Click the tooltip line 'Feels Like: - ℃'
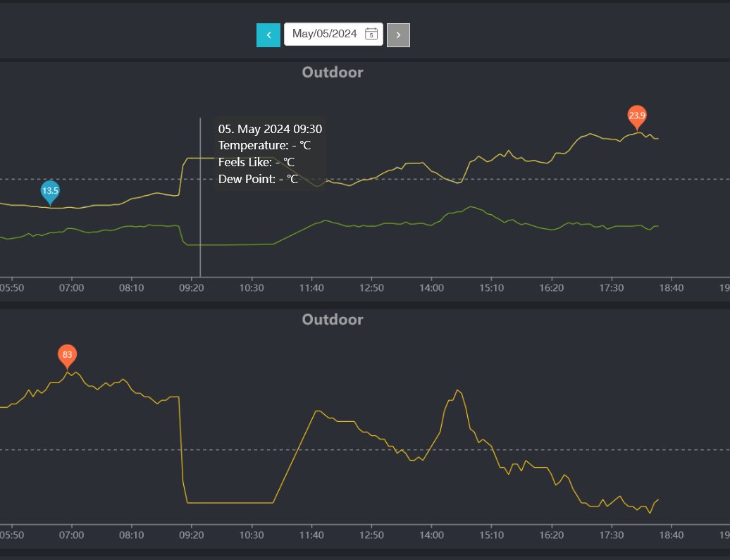Screen dimensions: 730x560 [x=256, y=162]
